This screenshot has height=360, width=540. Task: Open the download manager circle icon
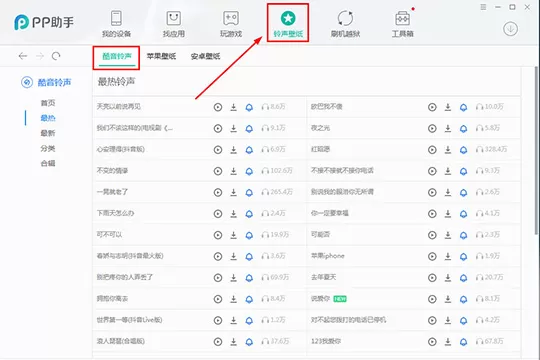pyautogui.click(x=510, y=29)
